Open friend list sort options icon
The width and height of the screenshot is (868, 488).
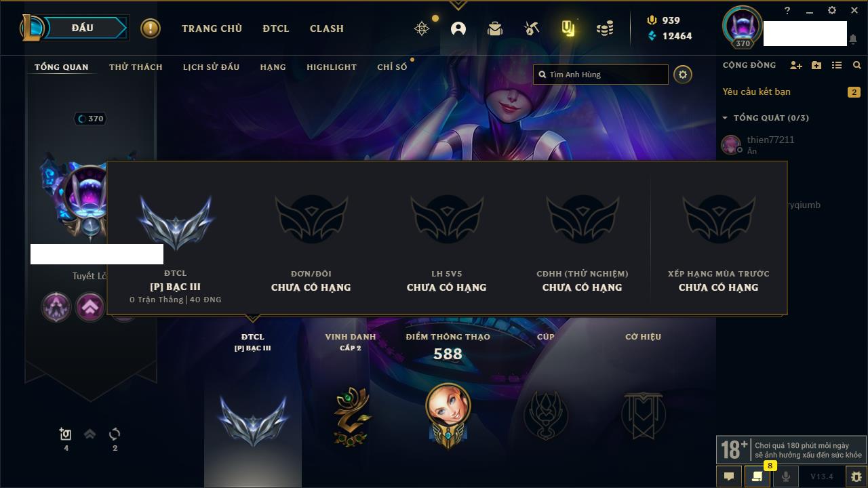[837, 65]
